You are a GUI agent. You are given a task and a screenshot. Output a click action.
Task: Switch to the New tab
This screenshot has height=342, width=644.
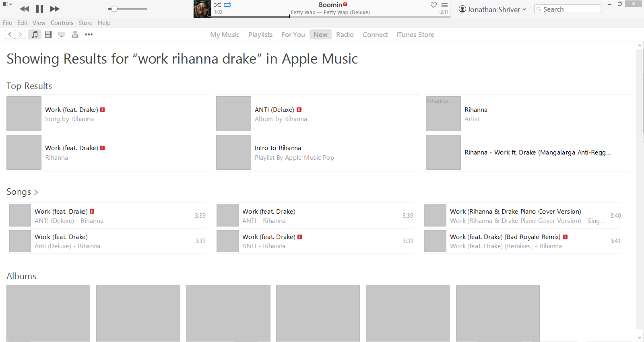(x=320, y=35)
